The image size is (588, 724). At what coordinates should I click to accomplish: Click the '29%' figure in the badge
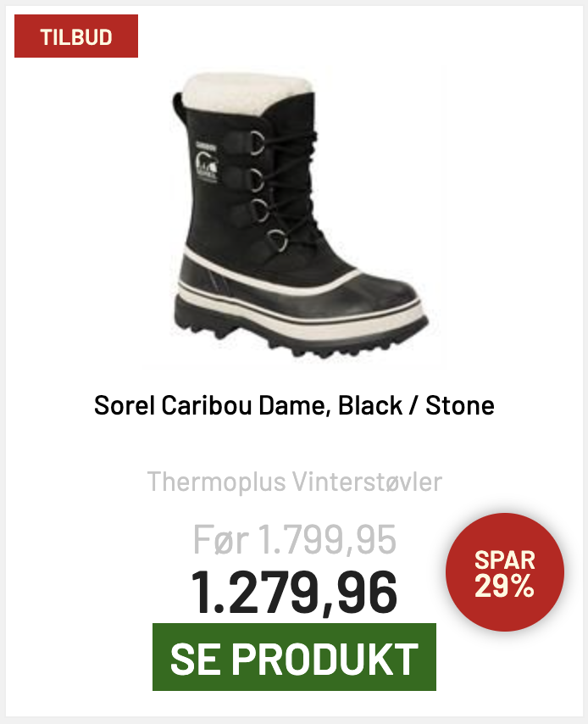pyautogui.click(x=504, y=586)
